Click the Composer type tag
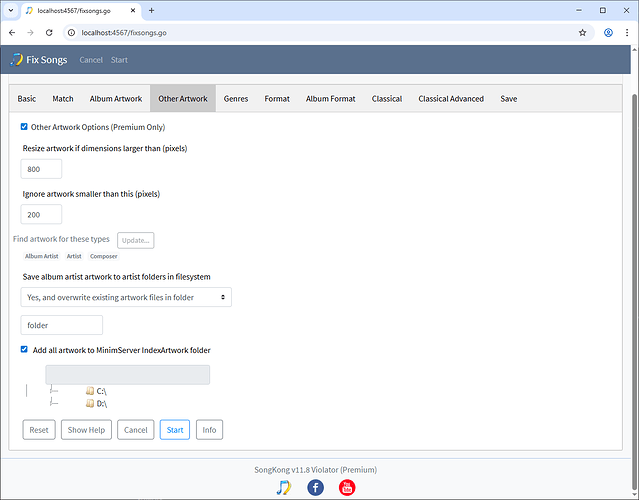639x500 pixels. (104, 256)
